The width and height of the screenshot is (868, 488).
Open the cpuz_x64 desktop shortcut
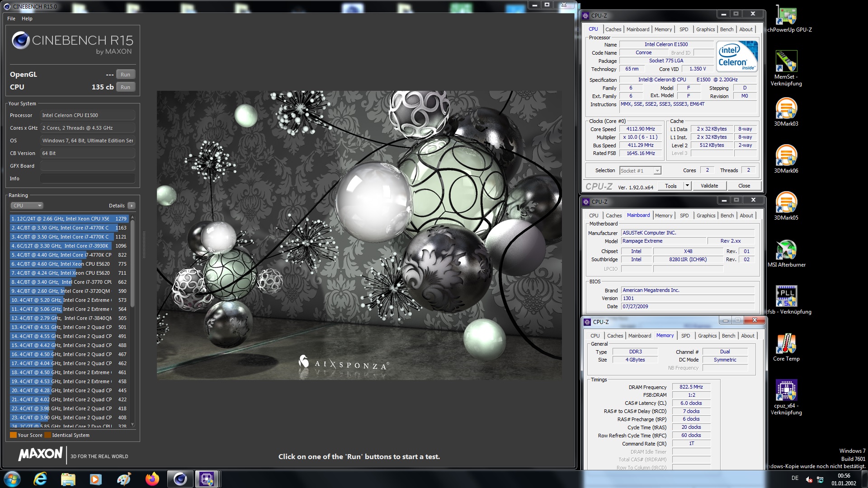(786, 397)
